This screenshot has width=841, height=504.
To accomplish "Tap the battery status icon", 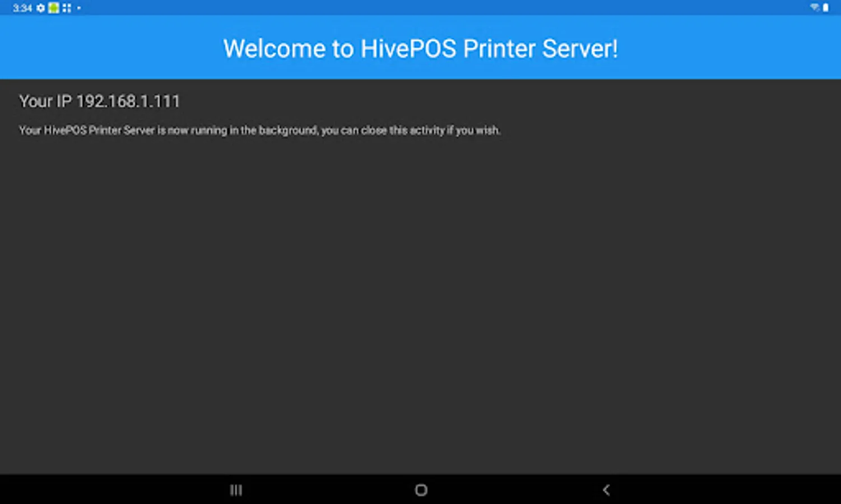I will [825, 7].
